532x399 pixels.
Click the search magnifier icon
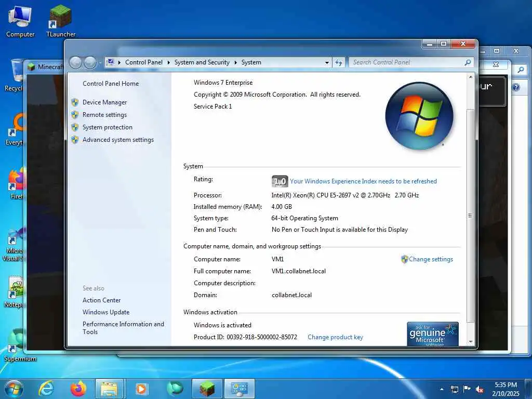tap(468, 62)
